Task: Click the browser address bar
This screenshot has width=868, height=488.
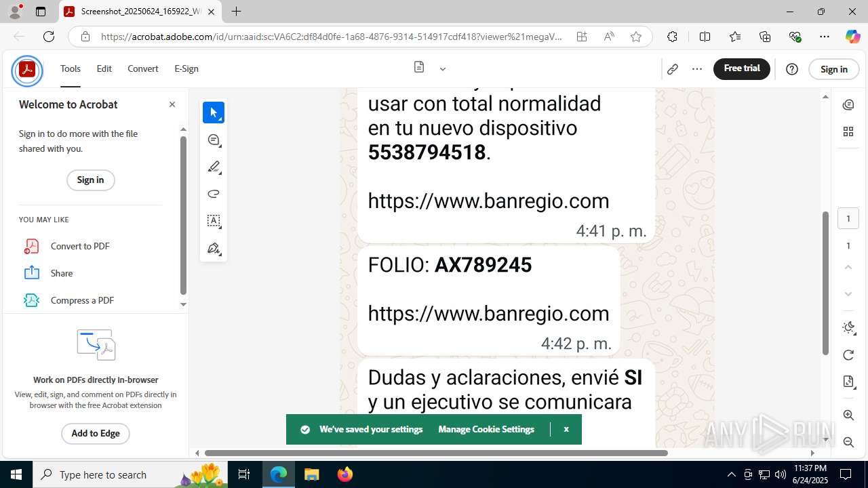Action: 332,37
